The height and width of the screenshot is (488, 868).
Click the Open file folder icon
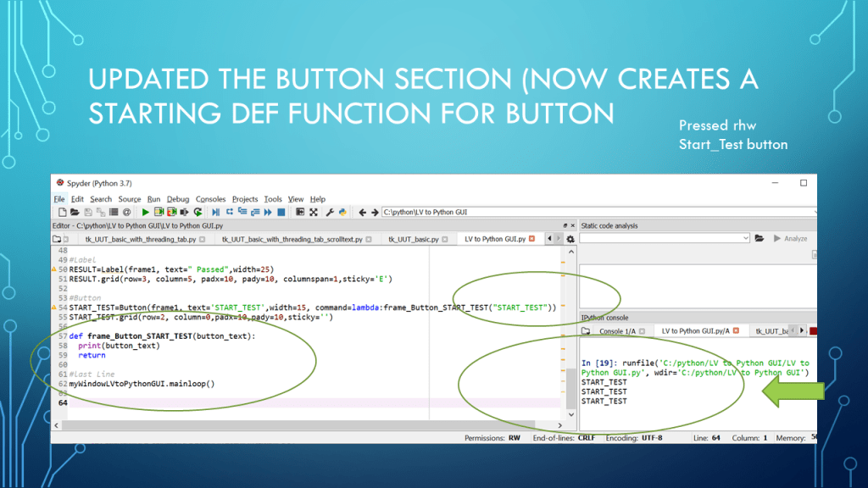click(x=75, y=212)
